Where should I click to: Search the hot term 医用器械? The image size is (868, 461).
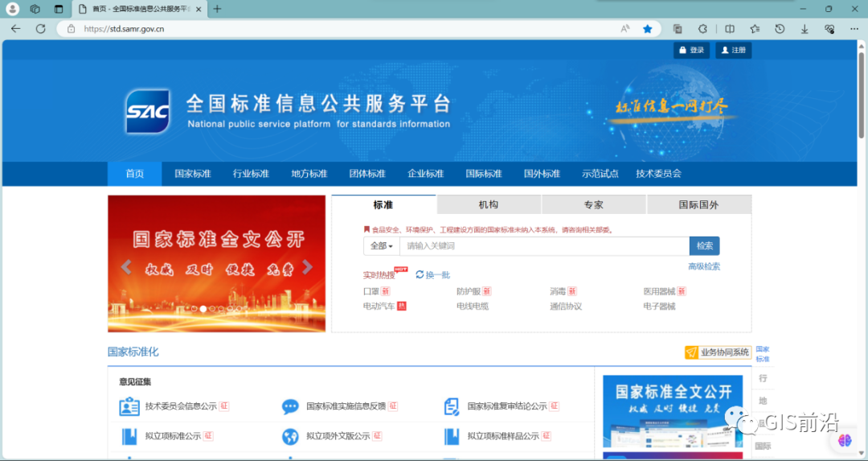pyautogui.click(x=659, y=291)
